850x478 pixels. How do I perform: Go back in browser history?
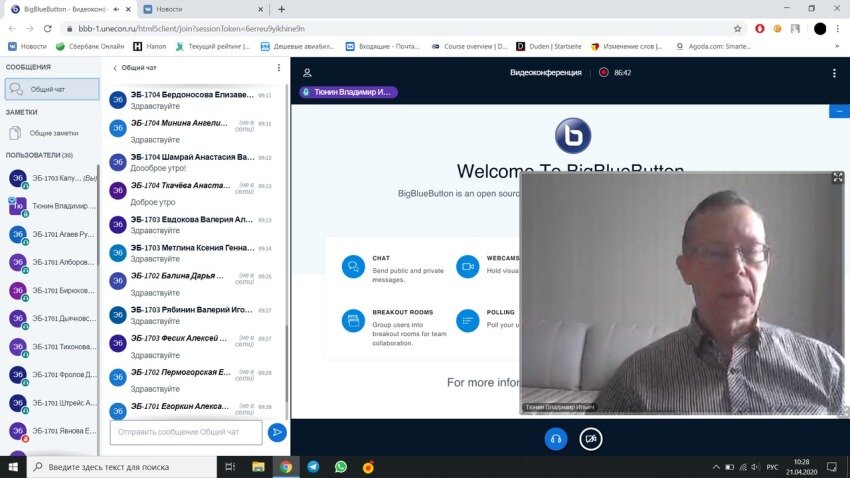pyautogui.click(x=12, y=29)
